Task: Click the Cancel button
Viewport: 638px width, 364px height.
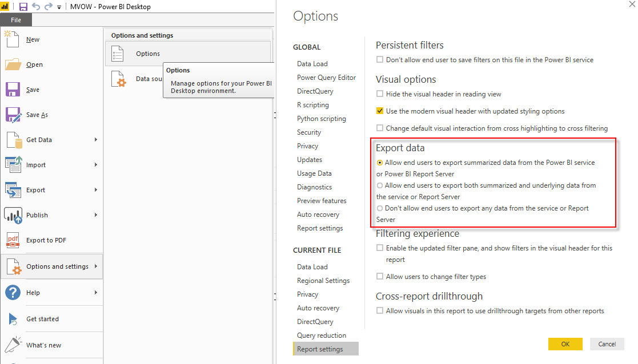Action: pyautogui.click(x=607, y=344)
